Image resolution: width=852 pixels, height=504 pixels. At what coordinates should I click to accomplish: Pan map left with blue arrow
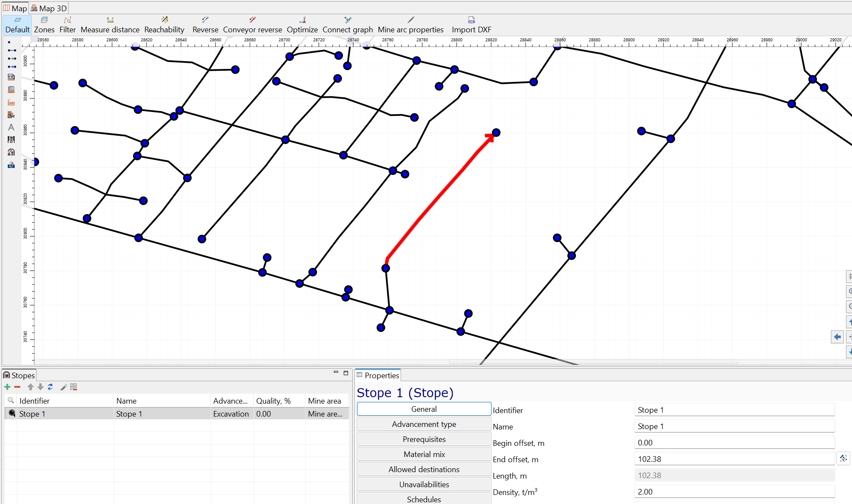click(837, 337)
